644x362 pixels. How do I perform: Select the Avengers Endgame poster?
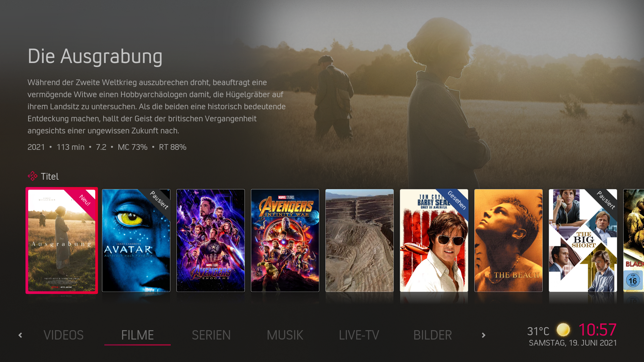pos(211,240)
